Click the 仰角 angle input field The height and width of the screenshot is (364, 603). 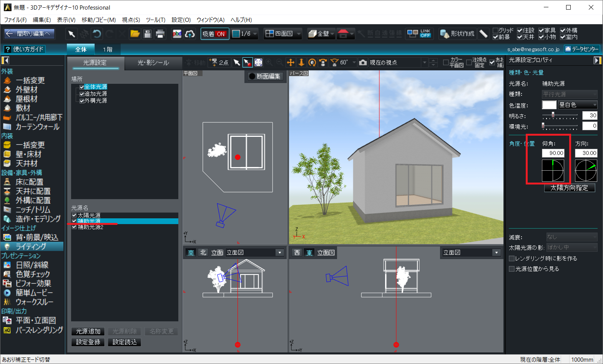[553, 153]
